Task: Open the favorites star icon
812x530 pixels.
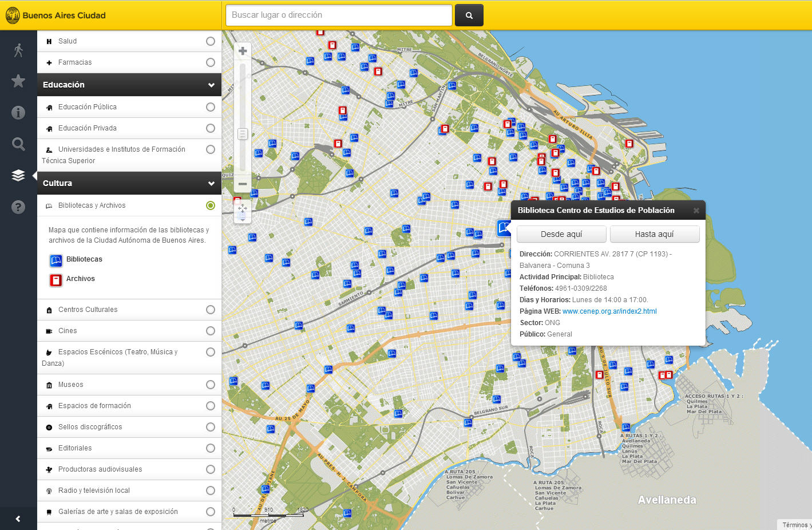Action: click(18, 81)
